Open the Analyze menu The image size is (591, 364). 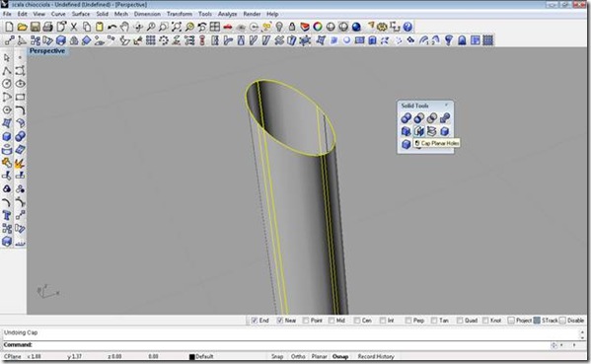[227, 14]
